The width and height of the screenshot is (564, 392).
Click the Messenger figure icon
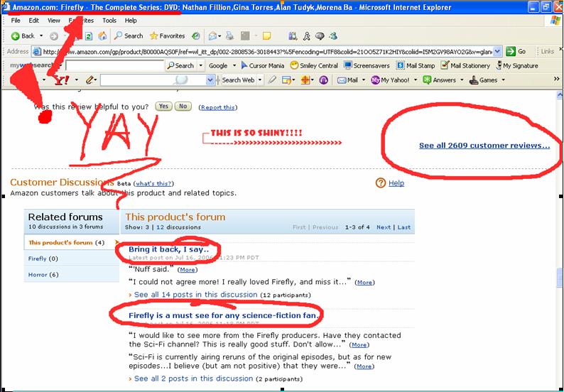click(x=306, y=36)
